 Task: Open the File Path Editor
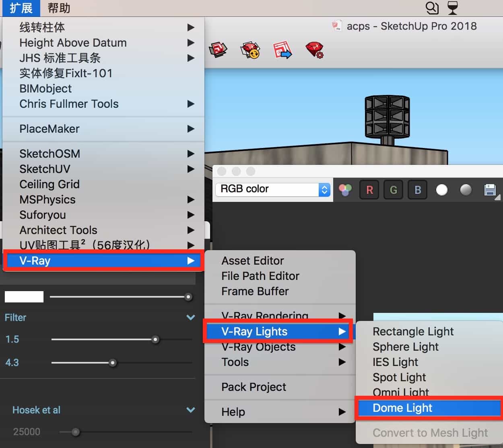tap(280, 276)
